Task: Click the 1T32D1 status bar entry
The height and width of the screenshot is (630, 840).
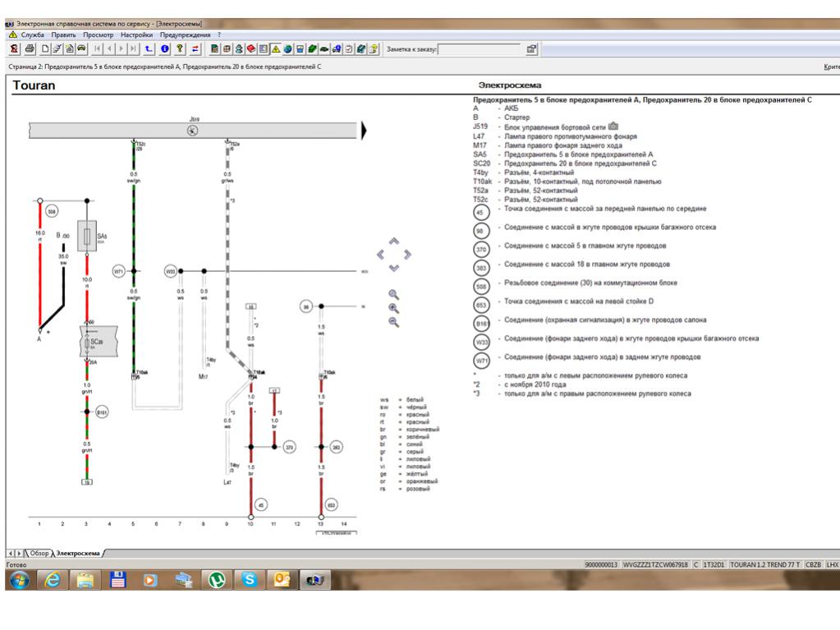Action: click(x=713, y=564)
